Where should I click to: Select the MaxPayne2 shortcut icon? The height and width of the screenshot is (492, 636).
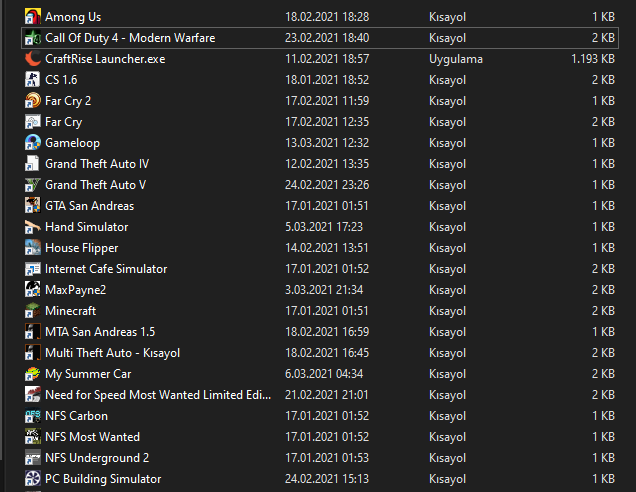click(x=32, y=290)
